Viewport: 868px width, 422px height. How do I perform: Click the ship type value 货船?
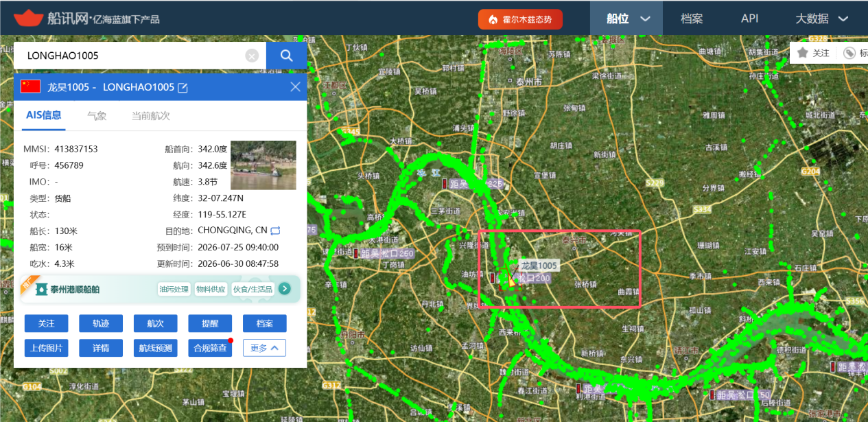tap(63, 198)
